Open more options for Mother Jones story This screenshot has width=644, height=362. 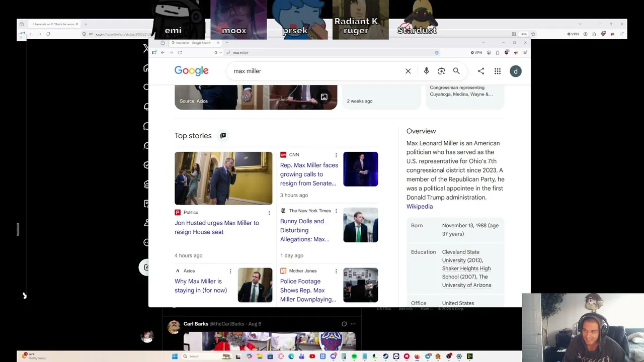tap(336, 271)
